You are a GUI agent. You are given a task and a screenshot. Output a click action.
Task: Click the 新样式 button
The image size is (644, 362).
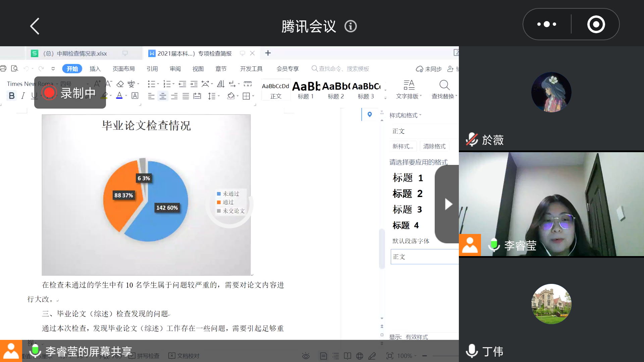point(402,146)
